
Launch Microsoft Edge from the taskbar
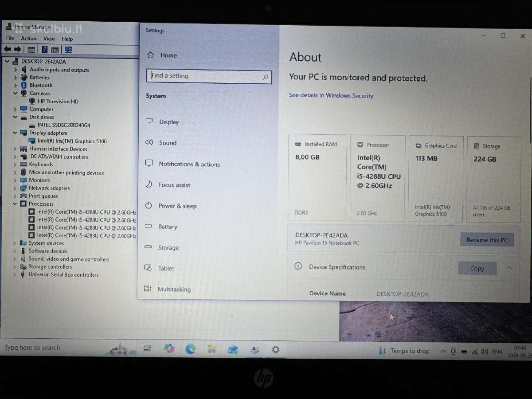191,349
